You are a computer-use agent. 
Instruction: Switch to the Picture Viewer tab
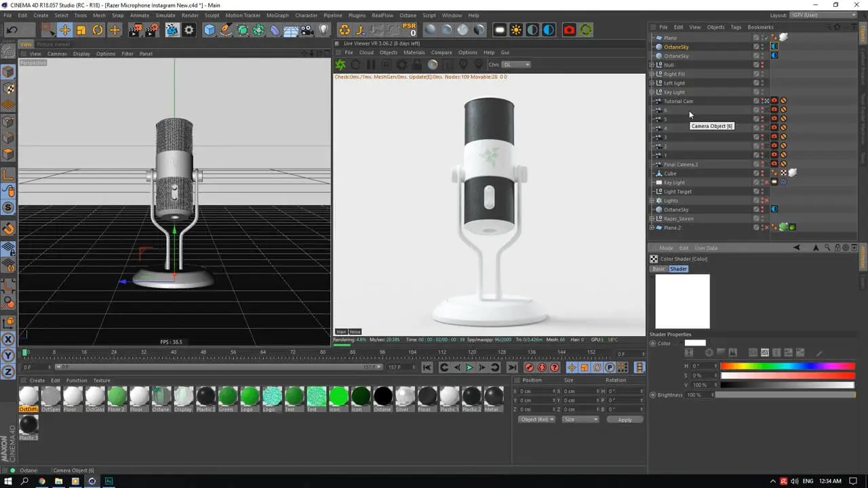(53, 44)
